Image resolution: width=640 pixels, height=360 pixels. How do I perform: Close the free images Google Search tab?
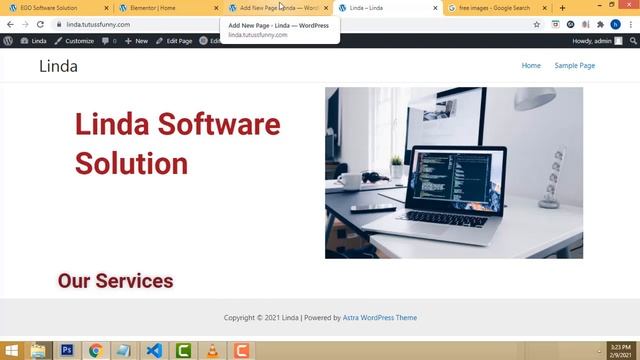[x=544, y=8]
